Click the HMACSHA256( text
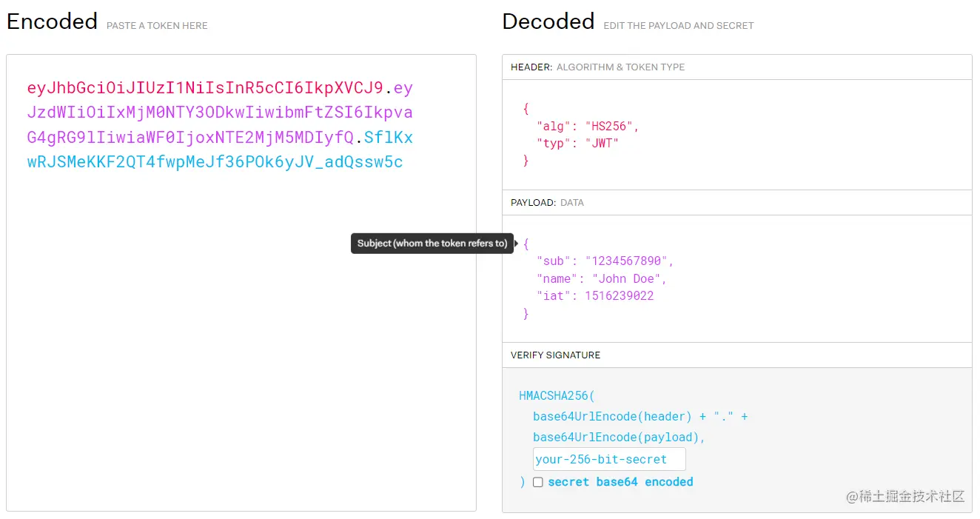This screenshot has width=980, height=519. coord(557,396)
